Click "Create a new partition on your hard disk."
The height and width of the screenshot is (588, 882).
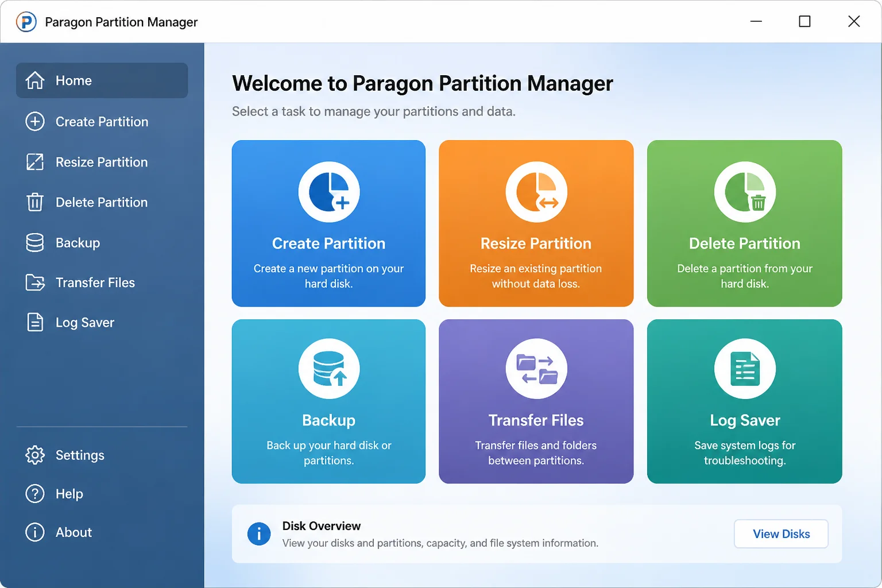(x=328, y=276)
